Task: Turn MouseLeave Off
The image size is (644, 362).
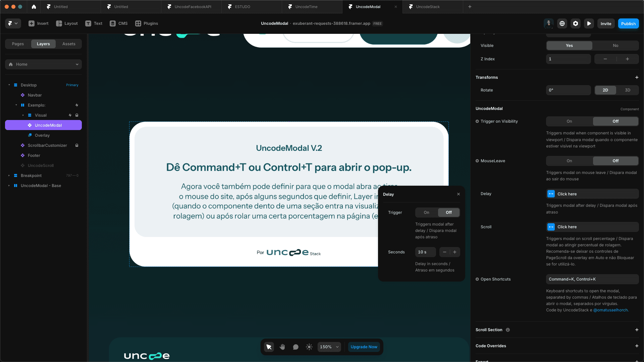Action: [615, 161]
